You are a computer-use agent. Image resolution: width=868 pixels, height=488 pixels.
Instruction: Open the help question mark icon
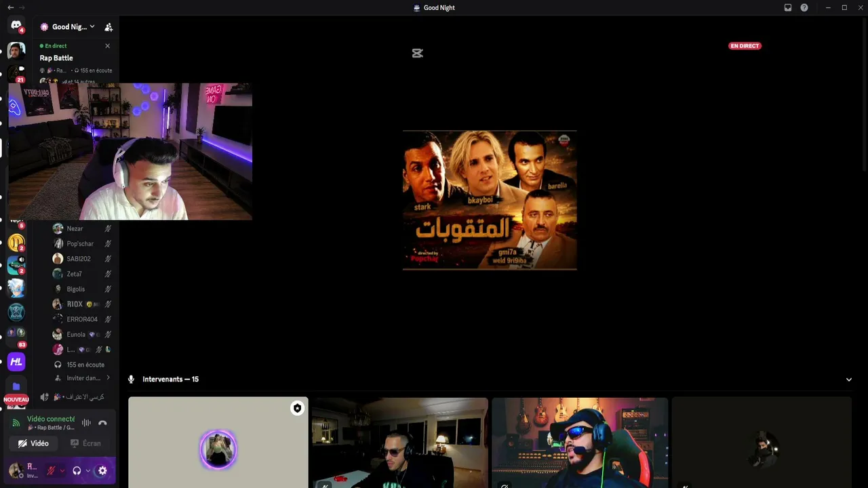(804, 7)
